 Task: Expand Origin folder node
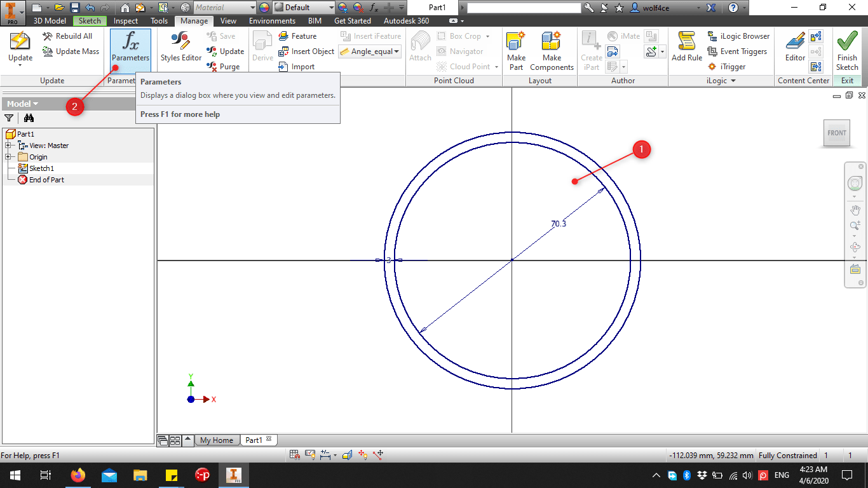8,157
